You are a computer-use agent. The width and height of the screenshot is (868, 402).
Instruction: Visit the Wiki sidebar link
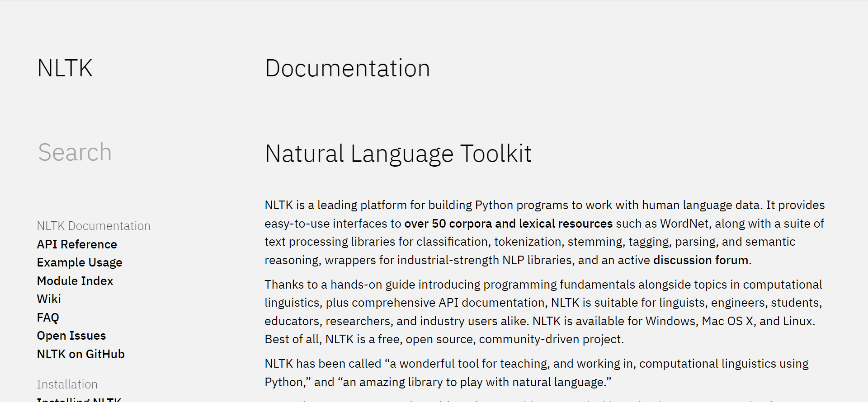point(49,299)
